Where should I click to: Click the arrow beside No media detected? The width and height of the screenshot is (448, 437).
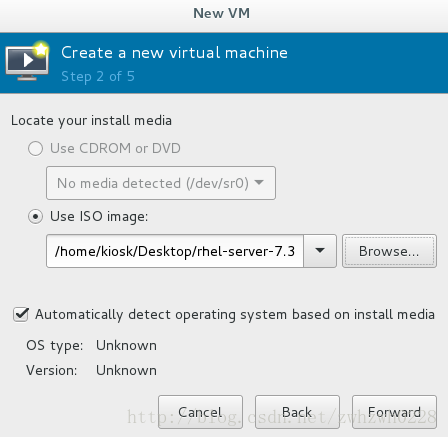tap(259, 182)
